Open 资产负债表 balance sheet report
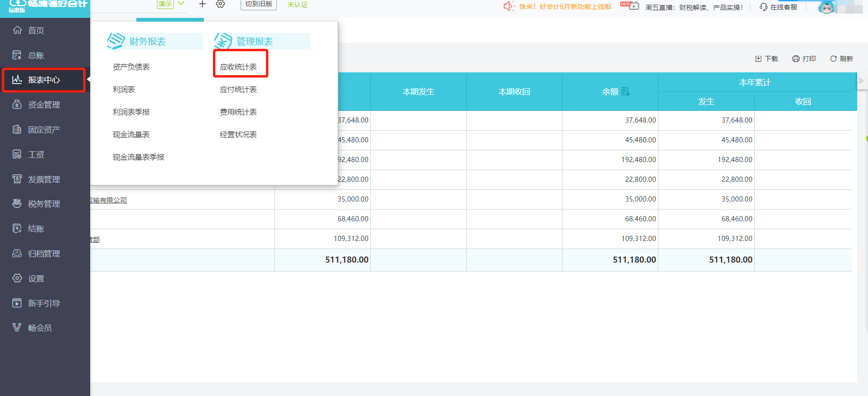Image resolution: width=868 pixels, height=396 pixels. [131, 67]
